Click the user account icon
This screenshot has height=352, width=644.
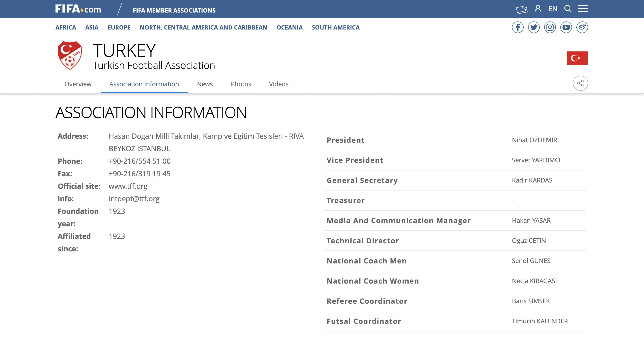point(538,9)
